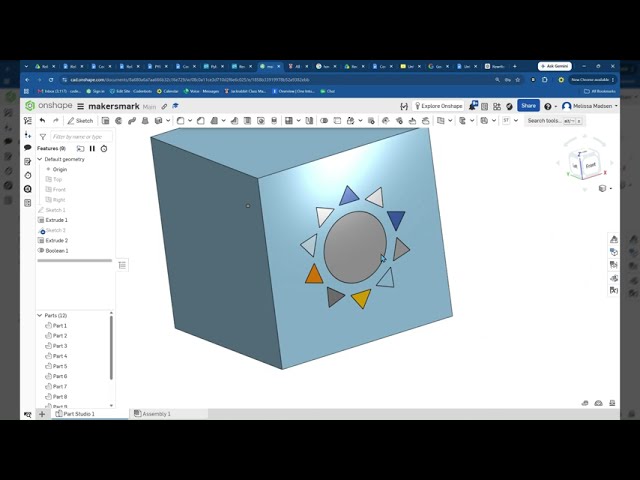This screenshot has height=480, width=640.
Task: Select Part 5 in parts list
Action: click(60, 366)
